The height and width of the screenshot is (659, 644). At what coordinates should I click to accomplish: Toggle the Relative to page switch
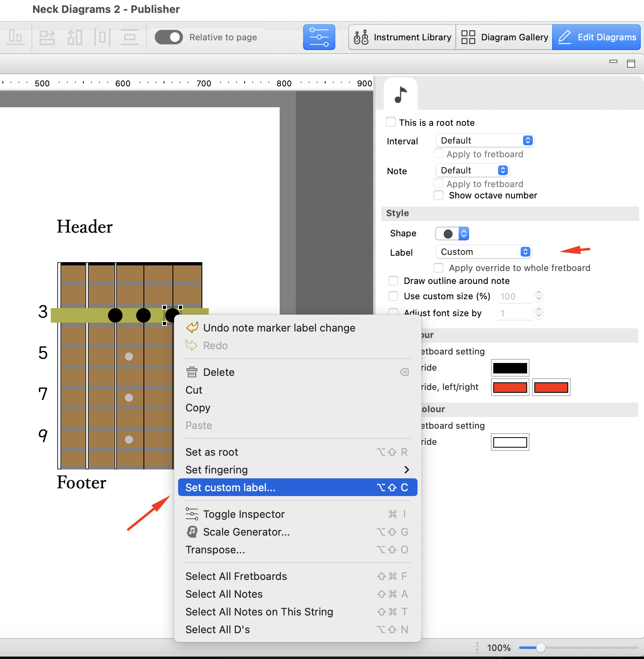tap(169, 37)
